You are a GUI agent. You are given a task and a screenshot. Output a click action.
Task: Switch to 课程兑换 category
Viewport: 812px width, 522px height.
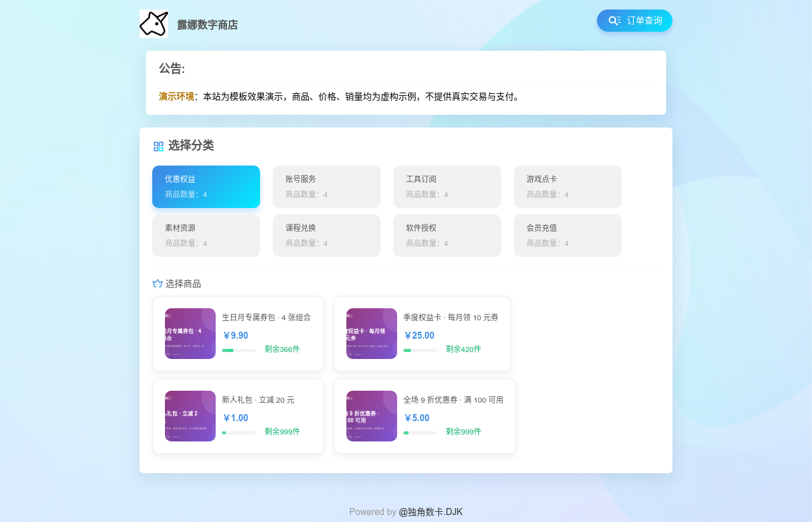click(327, 235)
